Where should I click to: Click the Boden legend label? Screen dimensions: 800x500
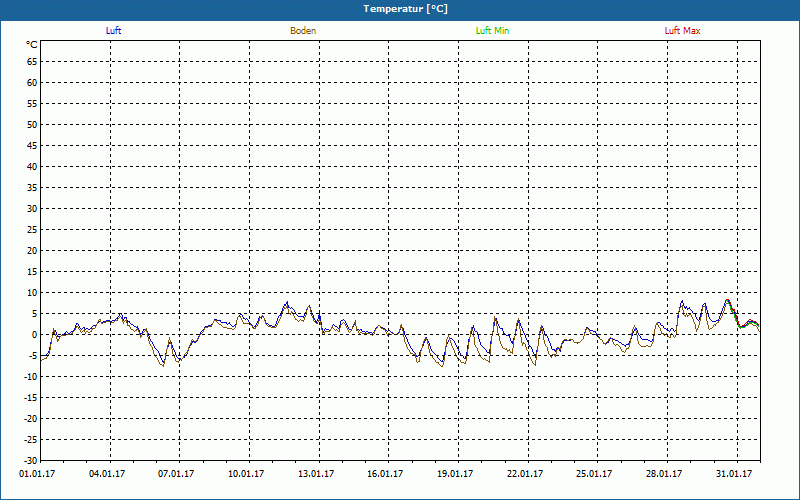point(303,31)
